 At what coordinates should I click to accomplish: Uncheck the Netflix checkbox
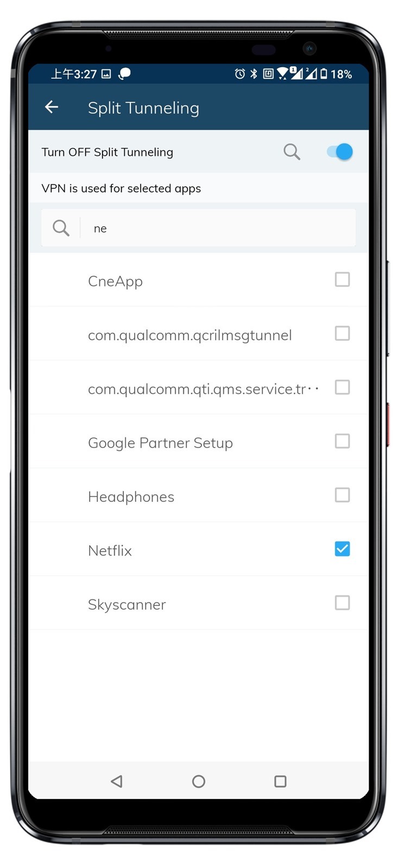[342, 549]
